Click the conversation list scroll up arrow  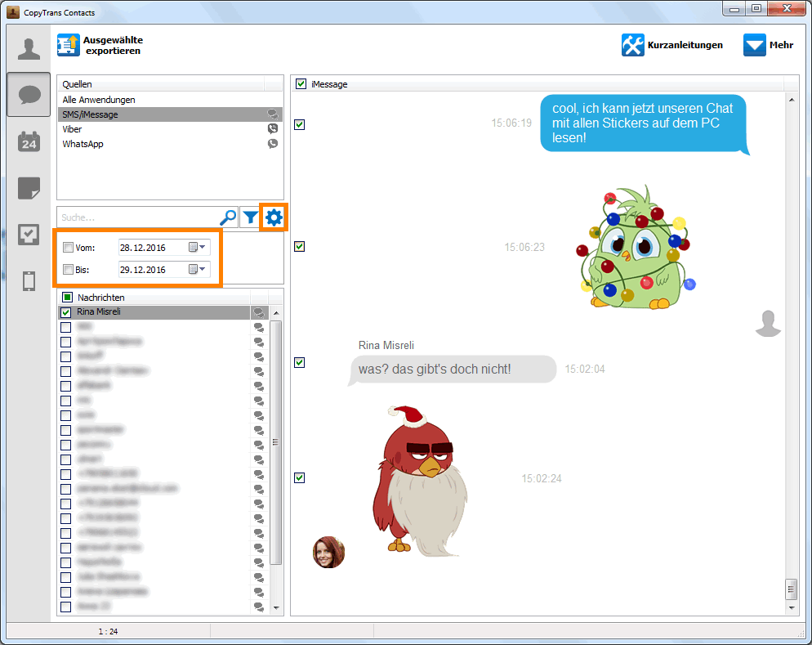click(276, 313)
